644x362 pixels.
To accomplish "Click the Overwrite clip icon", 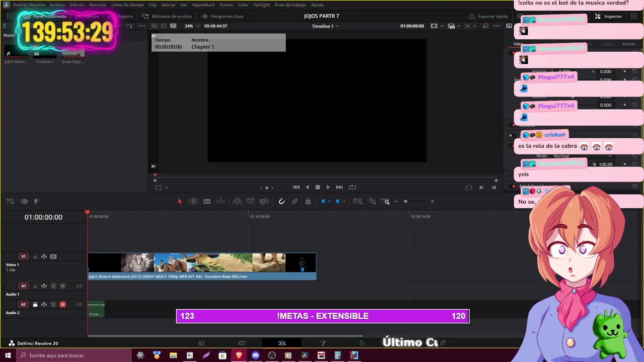I will pos(251,202).
